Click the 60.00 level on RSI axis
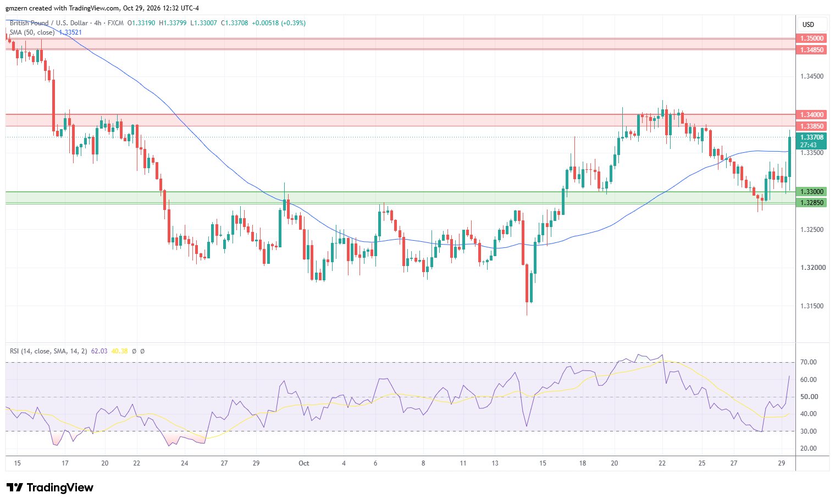 809,380
